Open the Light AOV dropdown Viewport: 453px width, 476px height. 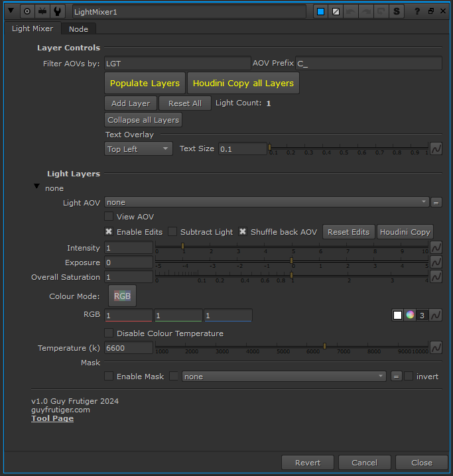(267, 202)
